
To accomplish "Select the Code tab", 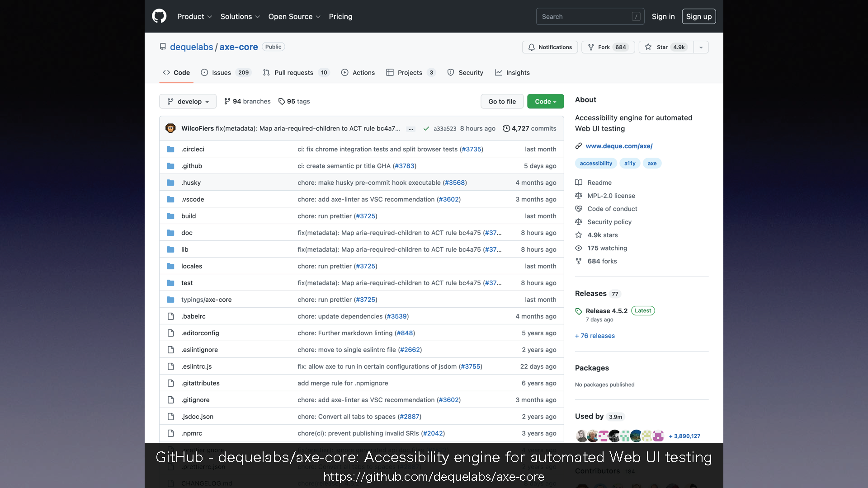I will point(176,72).
